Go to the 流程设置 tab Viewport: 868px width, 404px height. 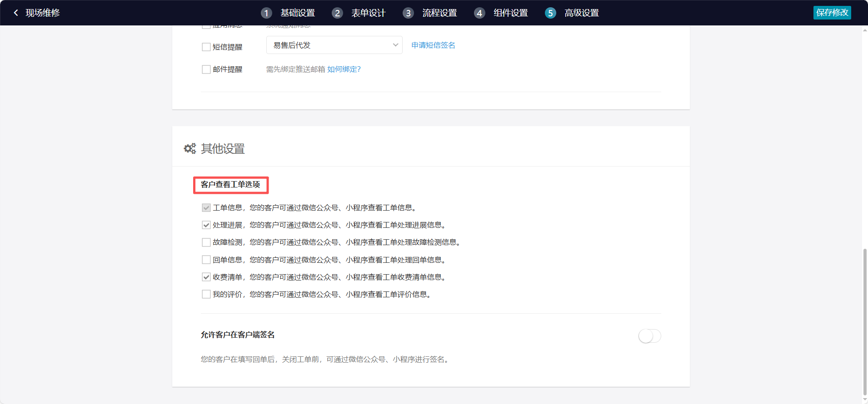[x=439, y=13]
